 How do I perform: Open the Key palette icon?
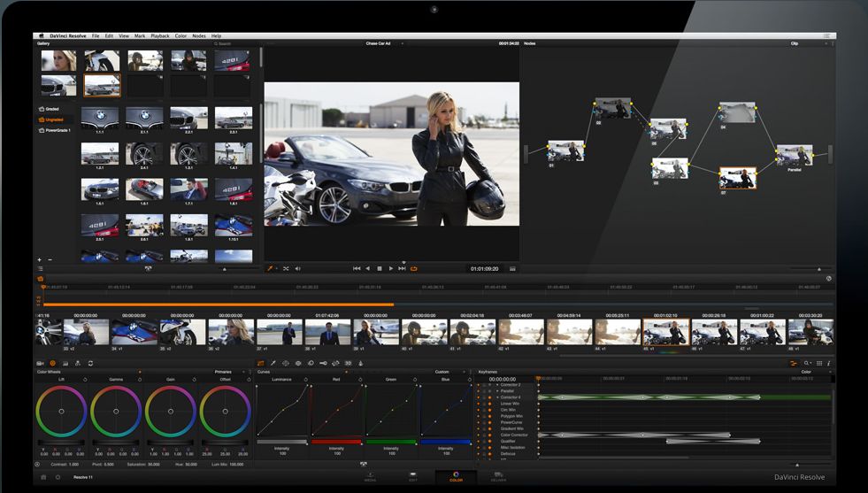point(324,363)
